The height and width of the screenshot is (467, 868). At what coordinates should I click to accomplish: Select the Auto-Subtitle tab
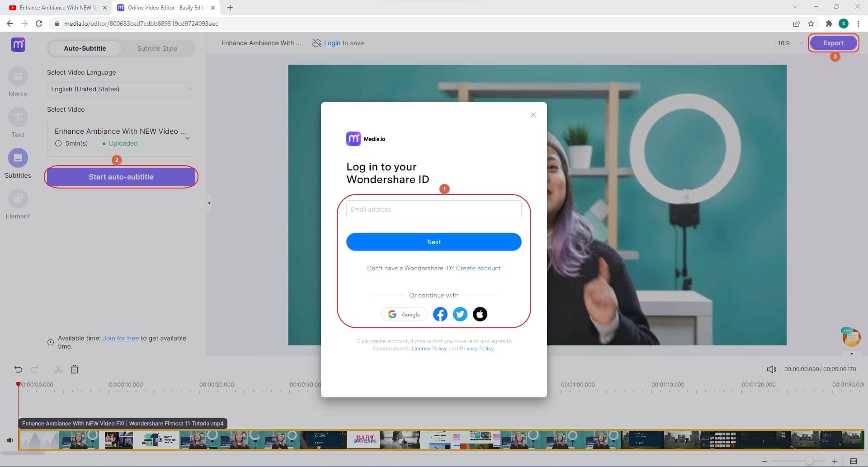[x=85, y=48]
